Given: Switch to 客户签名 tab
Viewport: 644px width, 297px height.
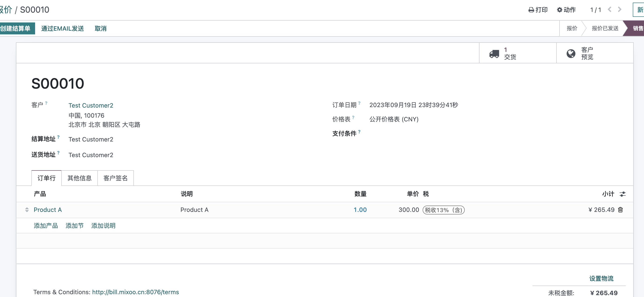Looking at the screenshot, I should (116, 178).
